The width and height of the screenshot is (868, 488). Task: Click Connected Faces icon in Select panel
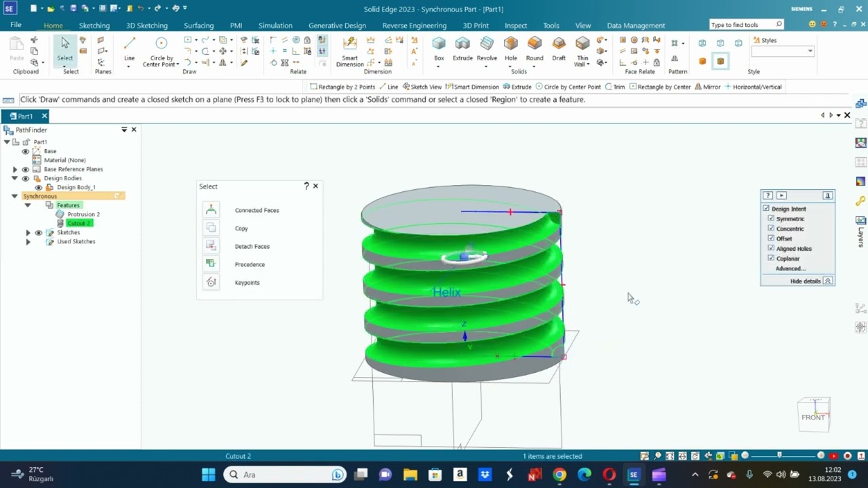click(x=211, y=210)
